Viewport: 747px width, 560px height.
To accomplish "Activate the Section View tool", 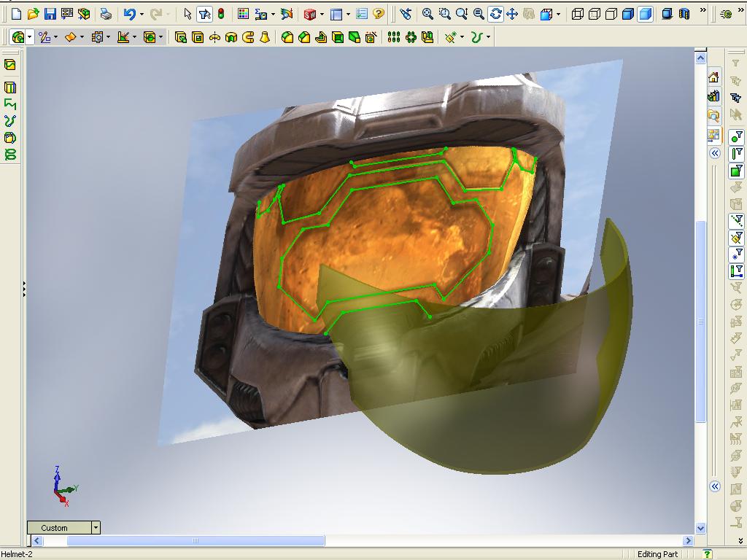I will pos(684,15).
